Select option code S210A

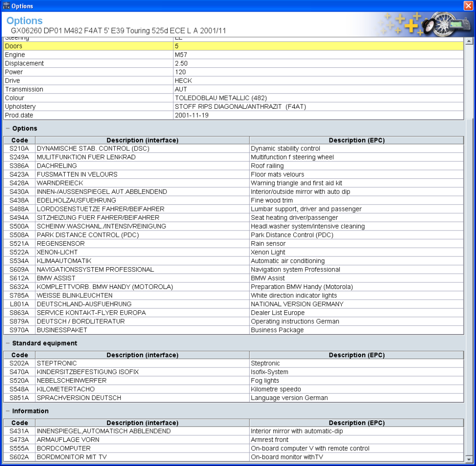[19, 148]
